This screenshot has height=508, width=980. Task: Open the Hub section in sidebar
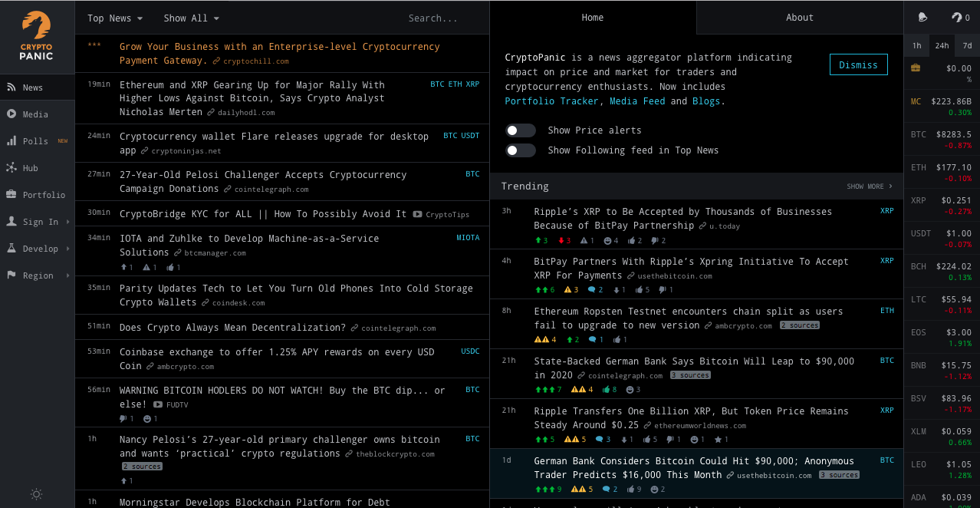coord(38,168)
